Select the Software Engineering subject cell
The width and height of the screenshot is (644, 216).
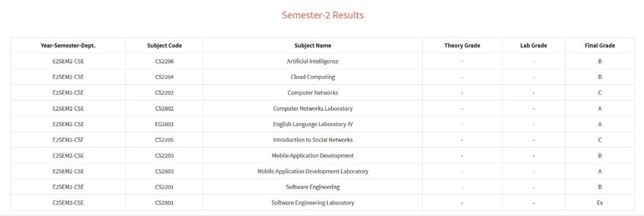click(x=312, y=187)
